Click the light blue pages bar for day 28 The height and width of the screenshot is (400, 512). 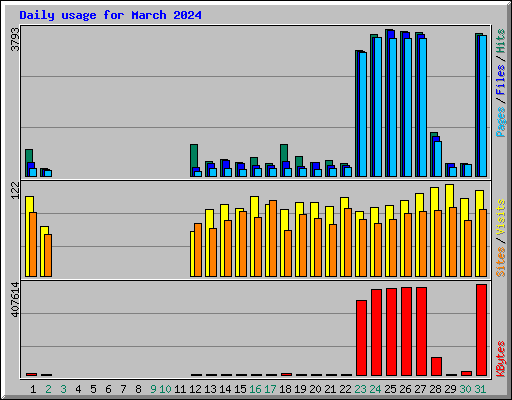[x=438, y=159]
